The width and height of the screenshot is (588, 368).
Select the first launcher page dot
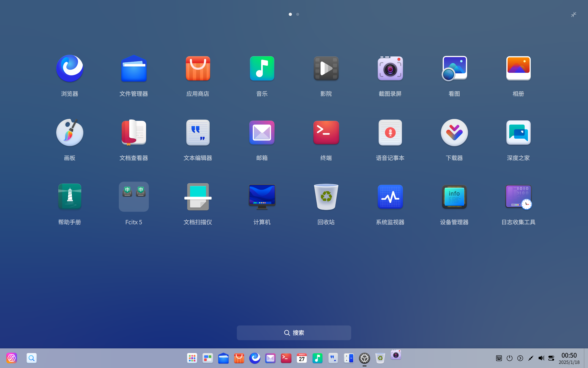[x=290, y=14]
